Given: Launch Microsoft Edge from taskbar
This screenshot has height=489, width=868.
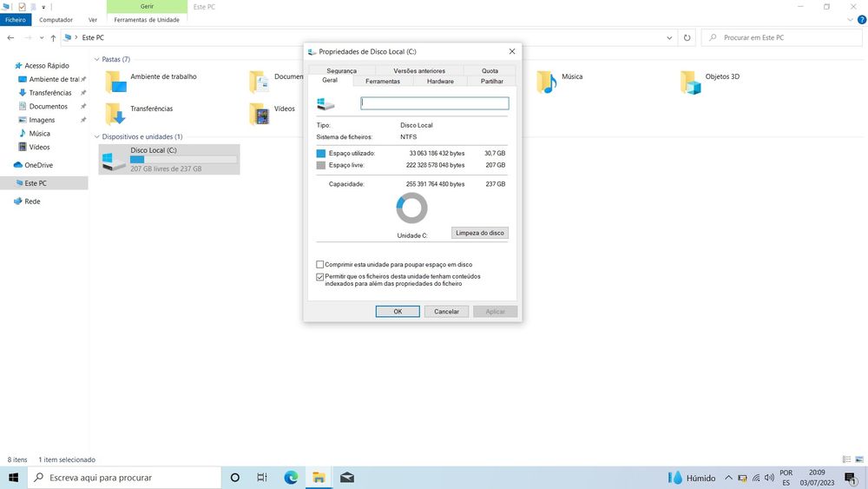Looking at the screenshot, I should tap(291, 478).
